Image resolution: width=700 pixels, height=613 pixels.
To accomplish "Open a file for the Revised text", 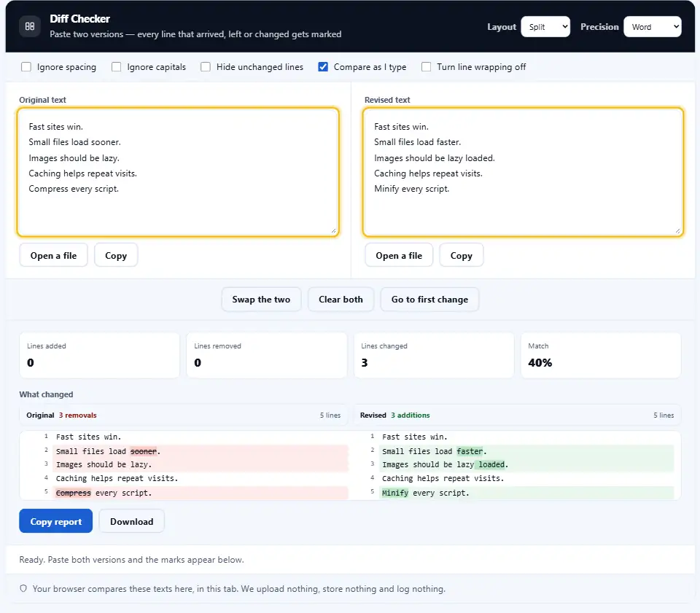I will (x=399, y=255).
